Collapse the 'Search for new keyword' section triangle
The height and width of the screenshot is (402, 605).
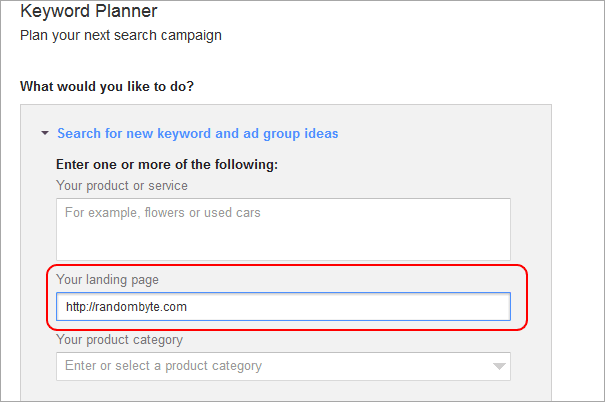pos(45,133)
